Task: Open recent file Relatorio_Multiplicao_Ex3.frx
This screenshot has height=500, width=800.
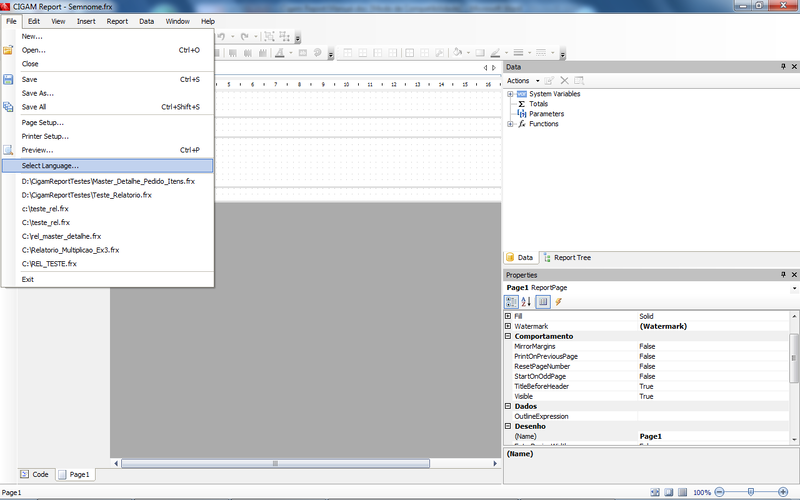Action: pyautogui.click(x=107, y=251)
